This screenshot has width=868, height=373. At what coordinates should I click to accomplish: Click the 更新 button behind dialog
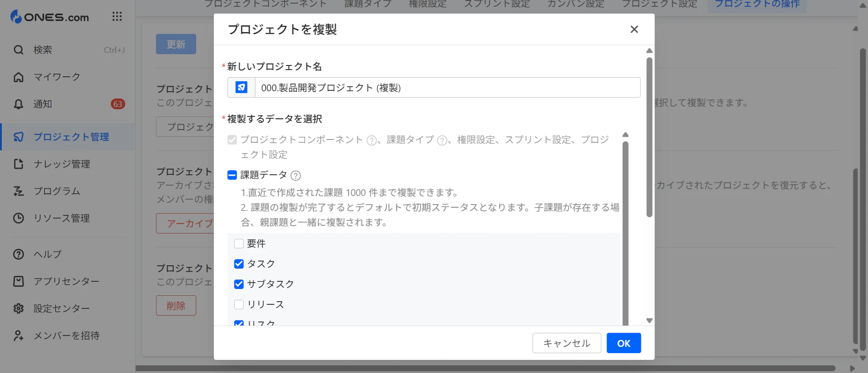click(x=176, y=44)
